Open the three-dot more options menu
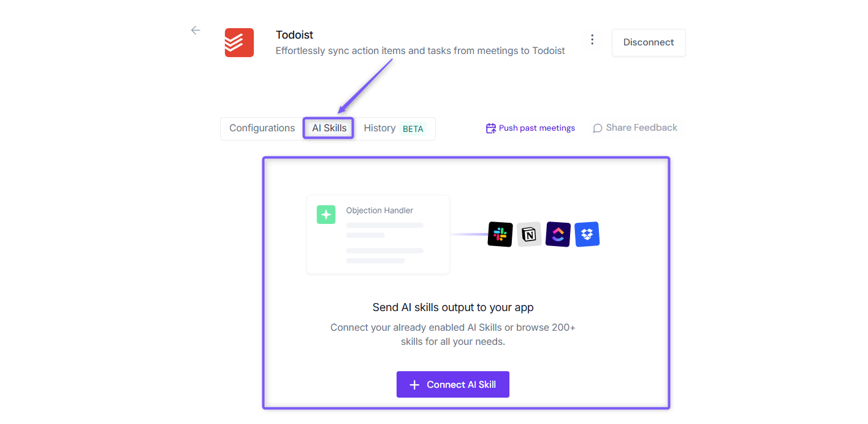Screen dimensions: 868x424 (x=592, y=39)
